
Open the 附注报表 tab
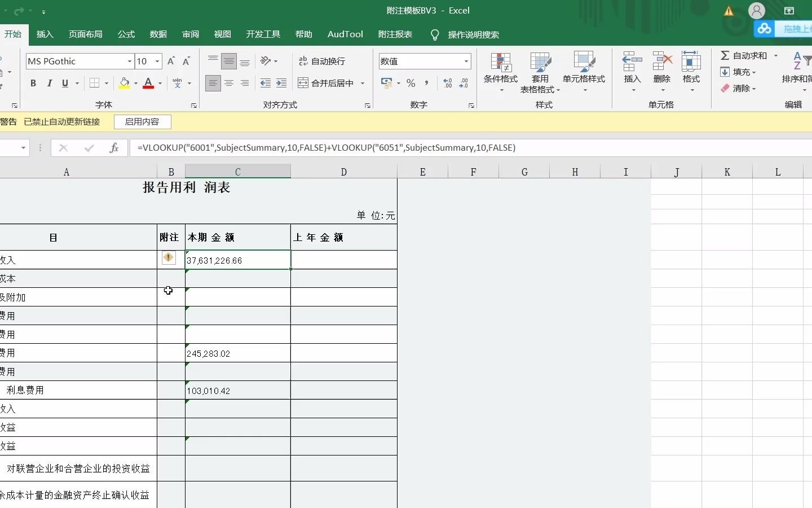point(395,34)
